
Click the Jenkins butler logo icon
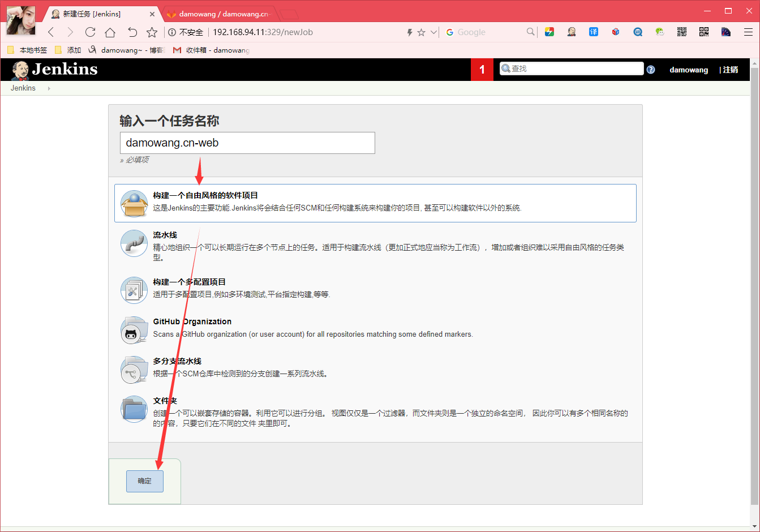click(20, 70)
